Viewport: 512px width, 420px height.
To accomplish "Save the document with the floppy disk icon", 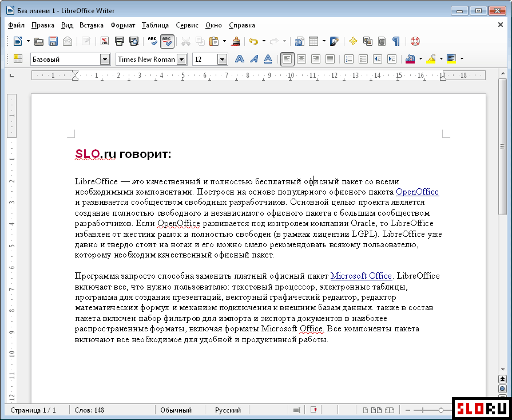I will (x=53, y=41).
